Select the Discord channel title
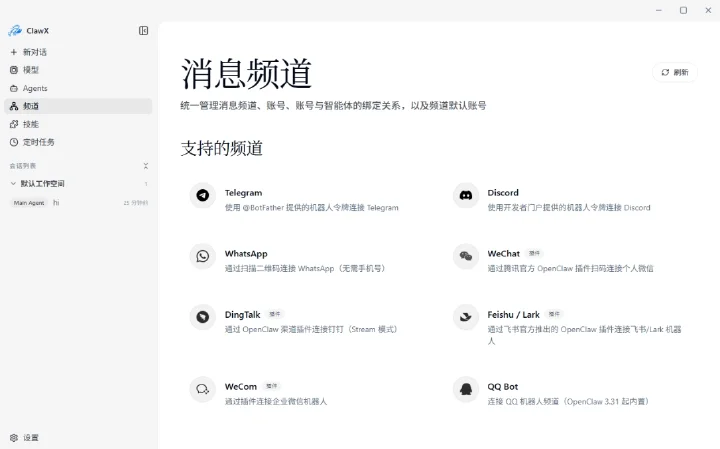 coord(503,193)
